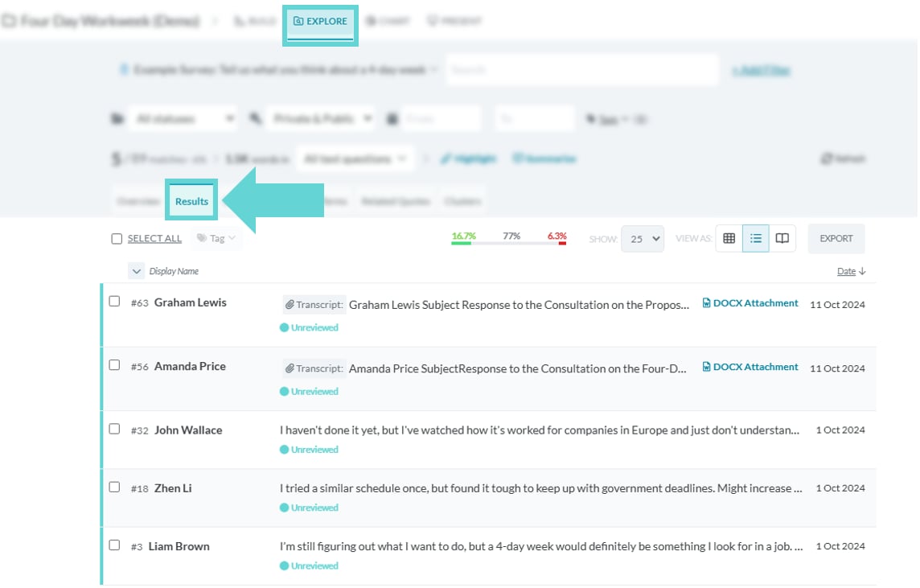Select the Zhen Li row checkbox
The height and width of the screenshot is (588, 920).
(114, 487)
